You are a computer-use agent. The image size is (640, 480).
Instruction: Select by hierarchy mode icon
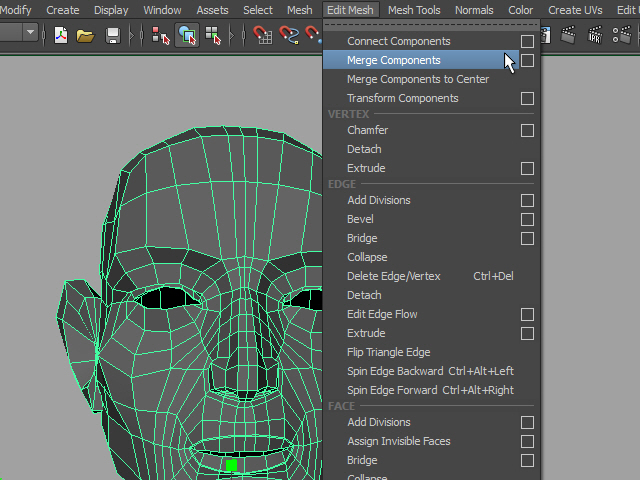tap(160, 35)
